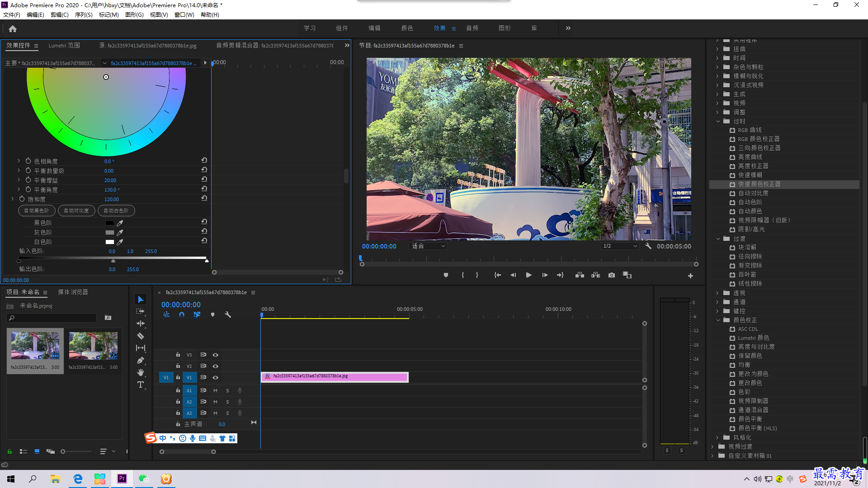Open the 适合 zoom level dropdown

[428, 246]
